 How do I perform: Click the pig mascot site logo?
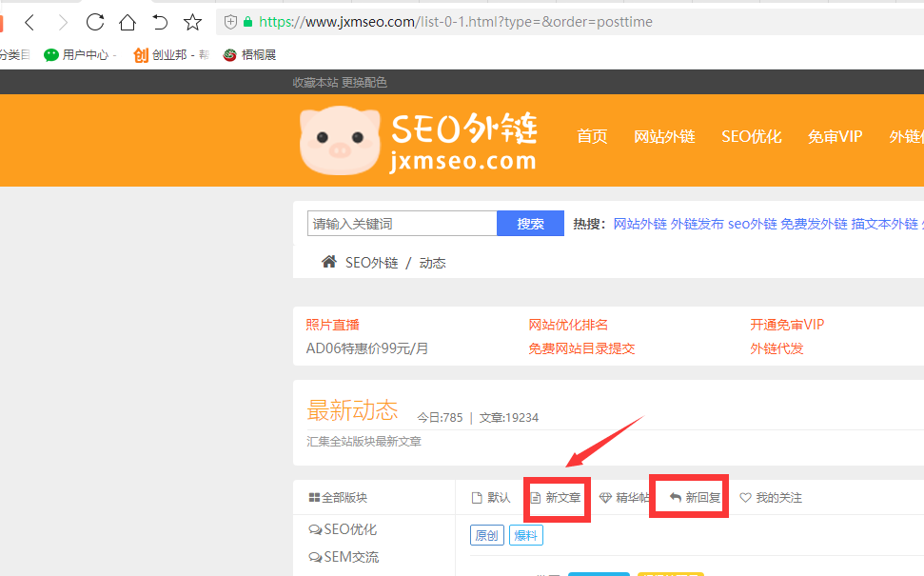click(340, 140)
